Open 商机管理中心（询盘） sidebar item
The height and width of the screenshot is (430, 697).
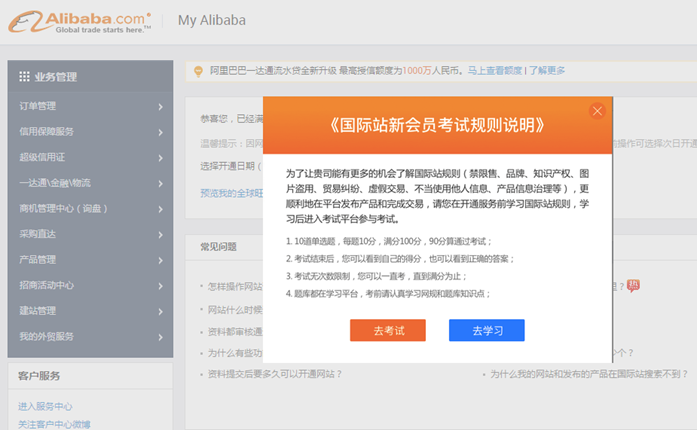63,208
